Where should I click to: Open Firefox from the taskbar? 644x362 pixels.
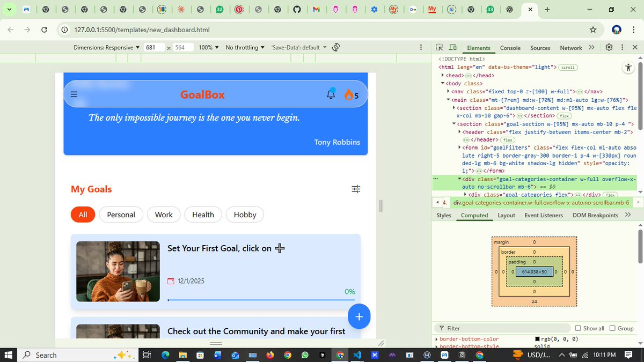tap(270, 355)
